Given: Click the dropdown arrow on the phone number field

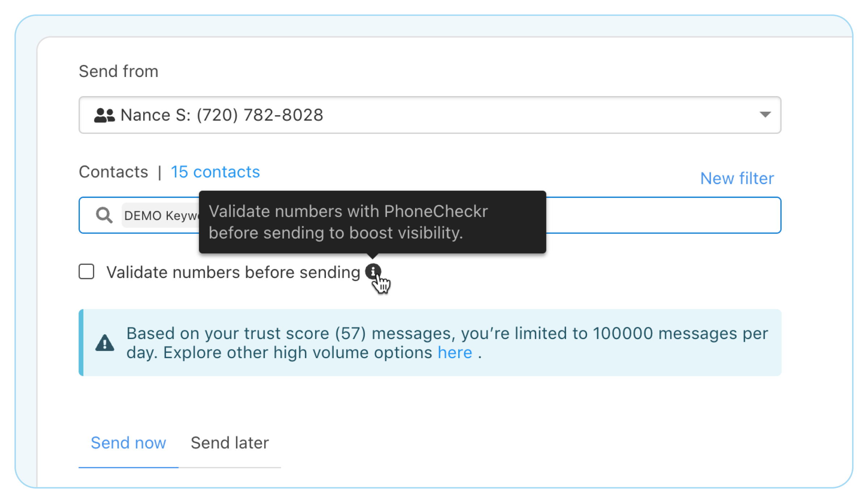Looking at the screenshot, I should pyautogui.click(x=765, y=115).
